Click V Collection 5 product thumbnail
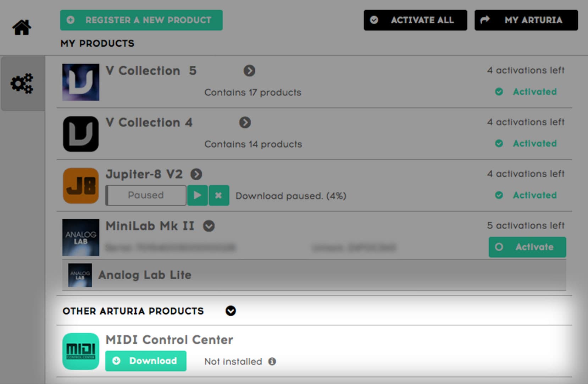588x384 pixels. 81,82
